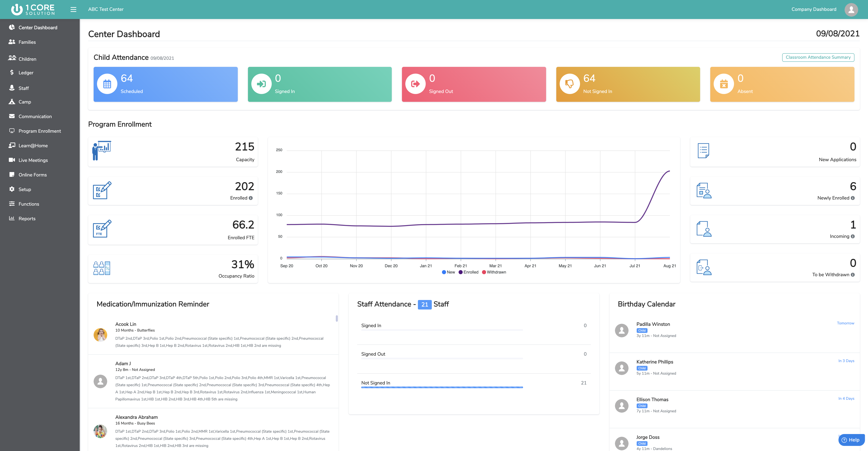Click the ABC Test Center name
868x451 pixels.
pos(106,9)
